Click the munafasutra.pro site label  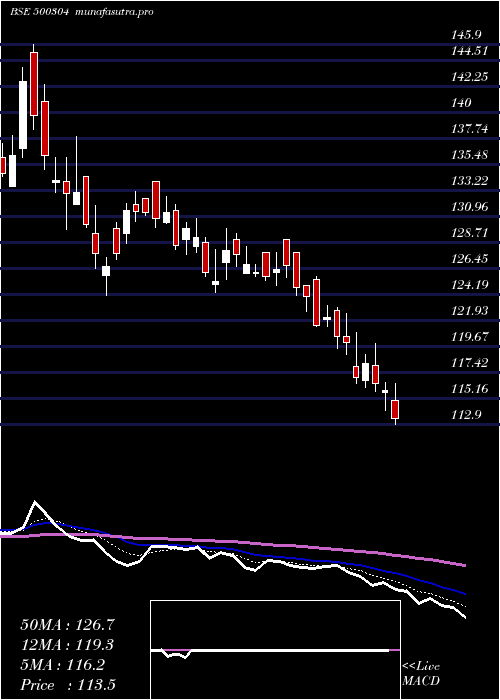(x=114, y=12)
